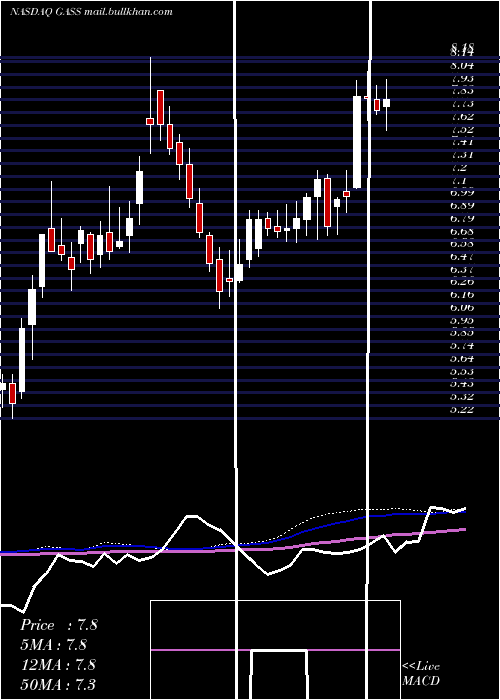Click the 7.62 price axis label

coord(462,117)
